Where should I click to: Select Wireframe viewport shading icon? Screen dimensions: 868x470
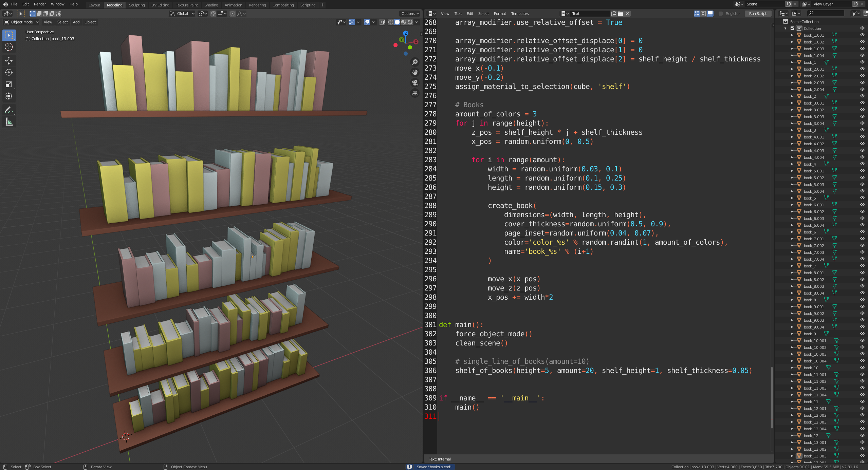click(391, 22)
